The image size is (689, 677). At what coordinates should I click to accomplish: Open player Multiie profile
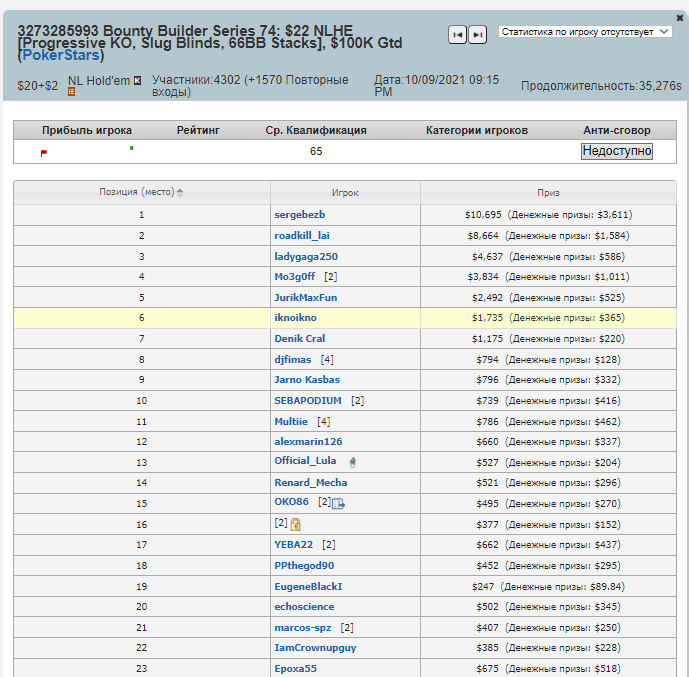coord(291,422)
